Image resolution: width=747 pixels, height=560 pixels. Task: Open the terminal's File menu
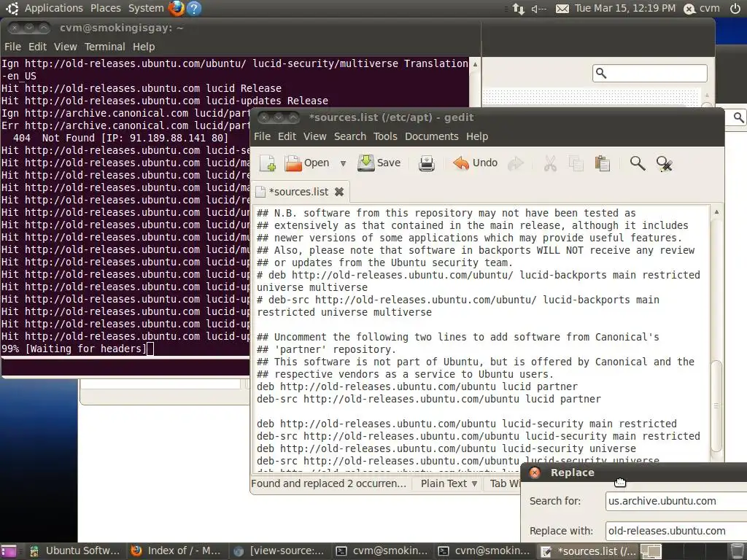[12, 47]
